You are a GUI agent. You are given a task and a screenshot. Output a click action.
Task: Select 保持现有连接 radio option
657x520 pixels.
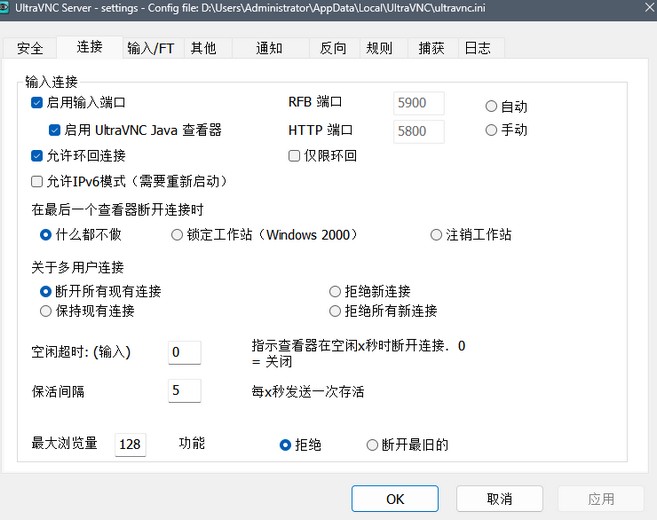point(45,311)
